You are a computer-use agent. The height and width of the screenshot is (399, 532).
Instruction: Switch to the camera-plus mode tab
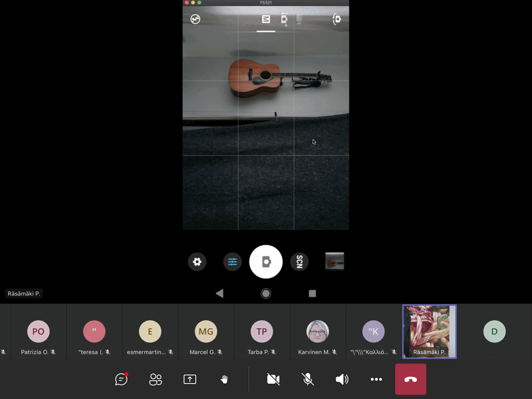(x=284, y=20)
